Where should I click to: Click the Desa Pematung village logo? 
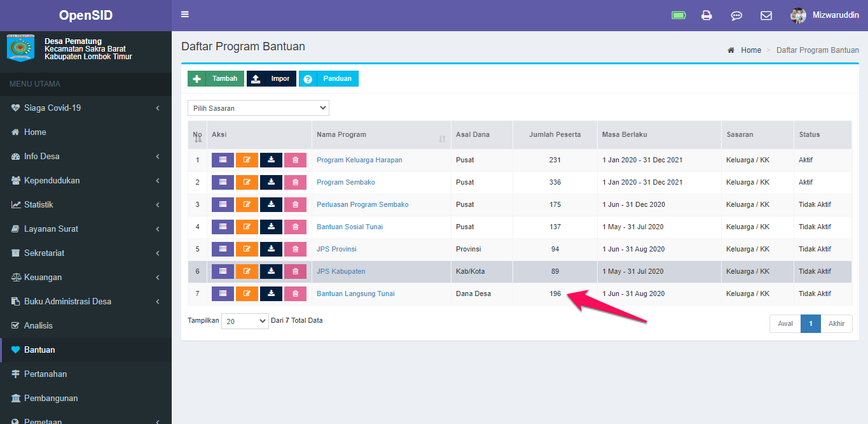(x=20, y=48)
